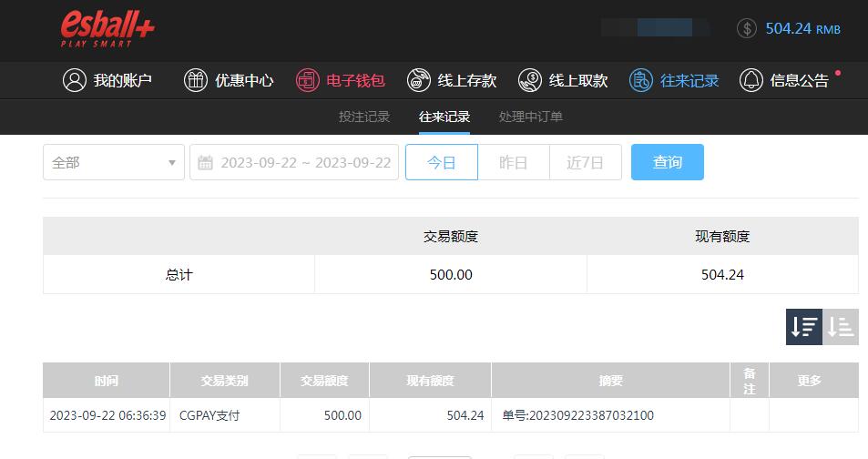This screenshot has width=868, height=459.
Task: Sort records in ascending order
Action: coord(841,327)
